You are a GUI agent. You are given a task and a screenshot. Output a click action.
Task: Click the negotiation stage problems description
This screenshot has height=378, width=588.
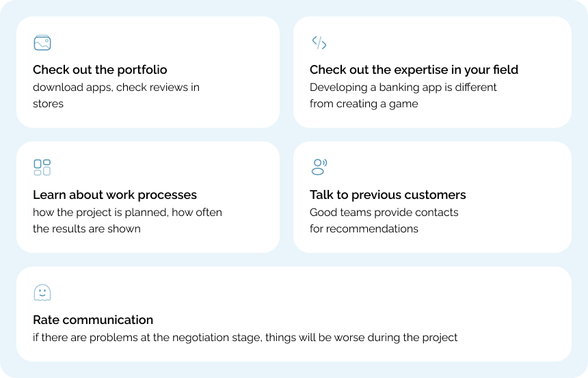pos(245,338)
